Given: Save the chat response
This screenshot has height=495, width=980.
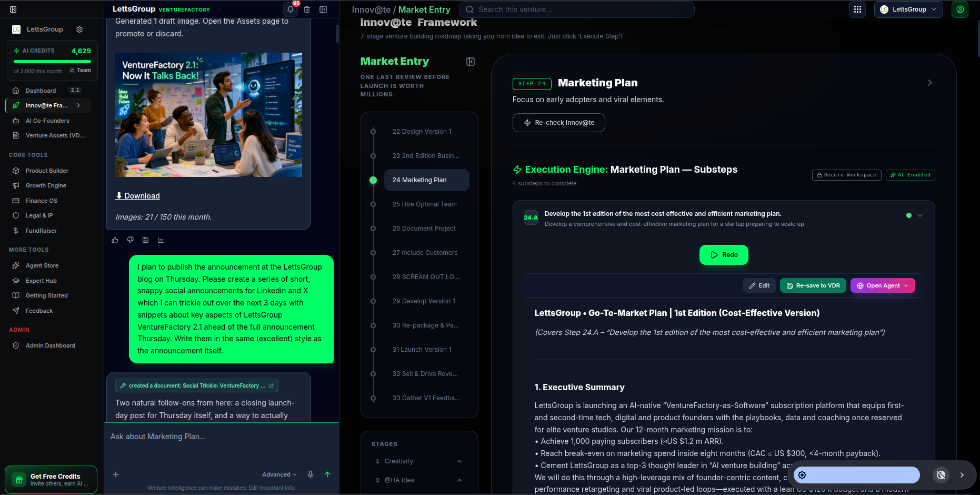Looking at the screenshot, I should click(146, 240).
